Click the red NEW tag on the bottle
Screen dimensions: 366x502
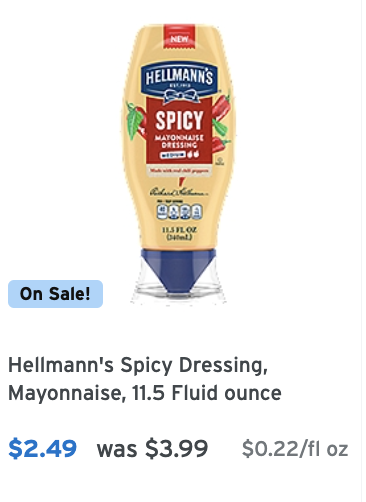click(179, 37)
